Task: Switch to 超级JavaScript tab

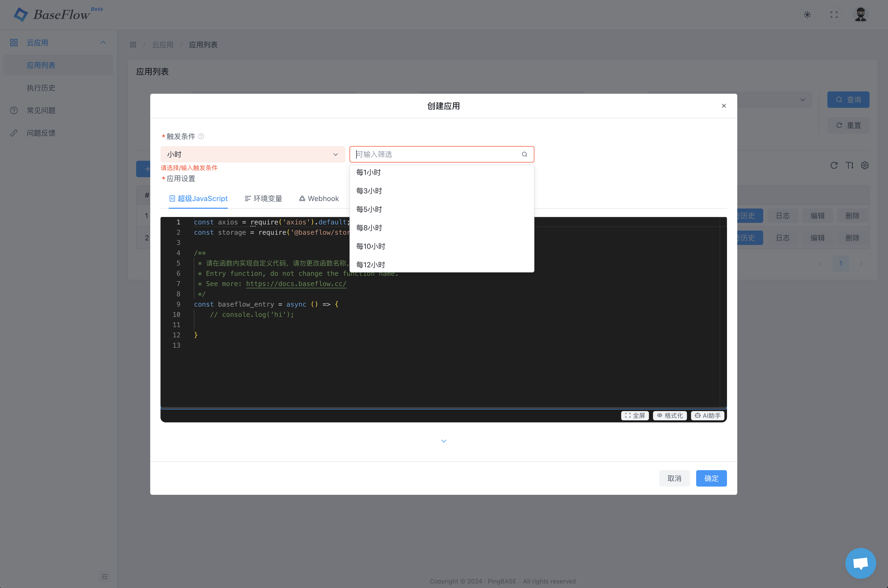Action: [x=198, y=198]
